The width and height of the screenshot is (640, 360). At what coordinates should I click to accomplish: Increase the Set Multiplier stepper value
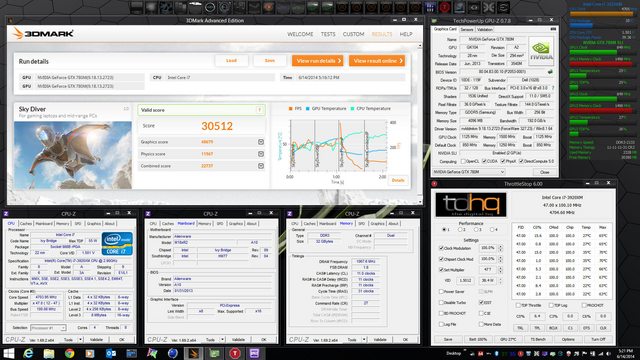coord(501,268)
